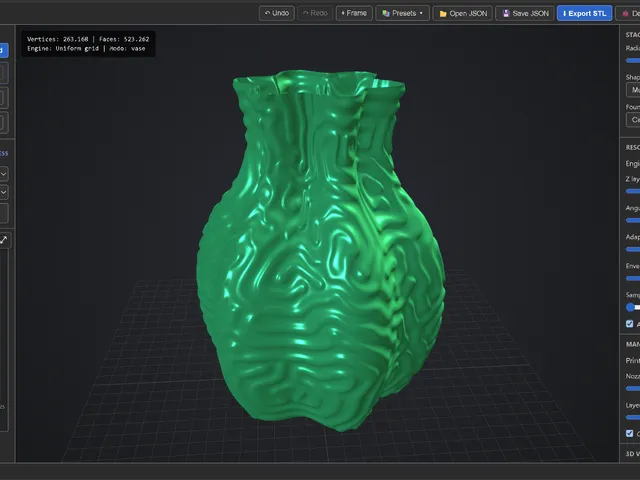
Task: Click Save JSON with floppy icon
Action: pos(525,13)
